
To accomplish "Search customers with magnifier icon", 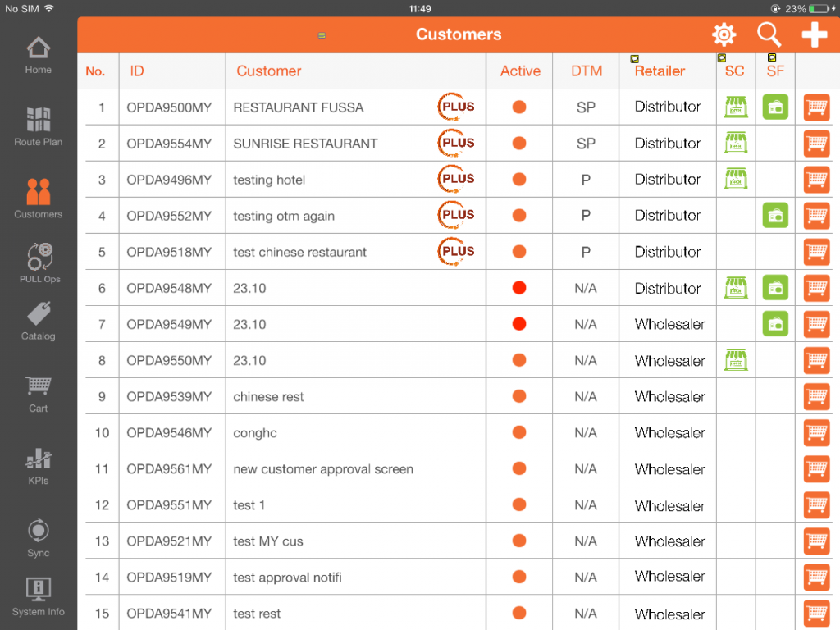I will tap(769, 34).
